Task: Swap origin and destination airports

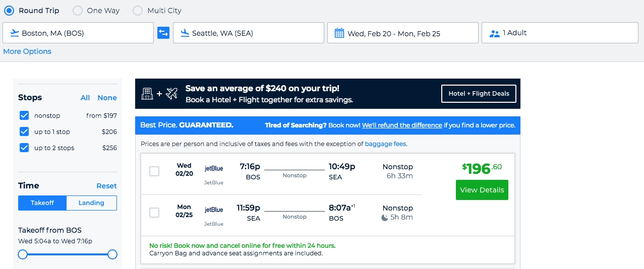Action: 163,33
